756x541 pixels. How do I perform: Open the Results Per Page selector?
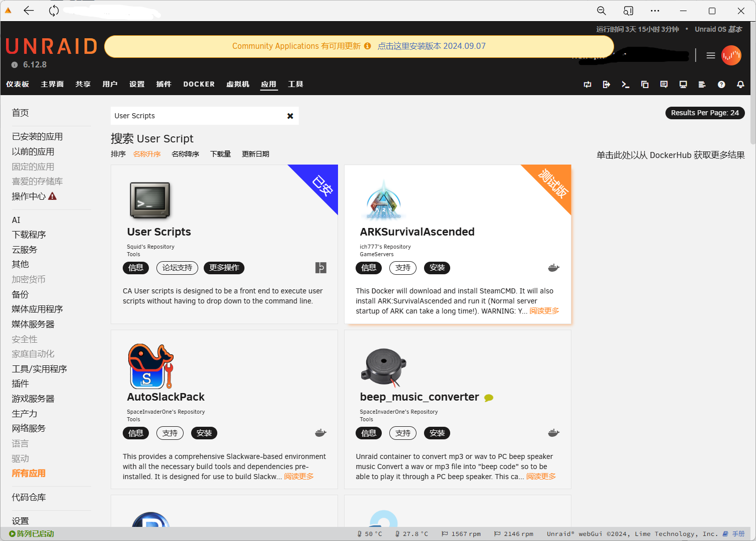tap(704, 113)
